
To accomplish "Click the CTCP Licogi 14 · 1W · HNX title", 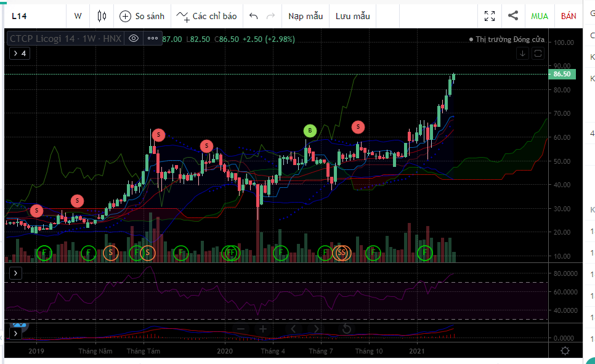I will click(x=65, y=38).
